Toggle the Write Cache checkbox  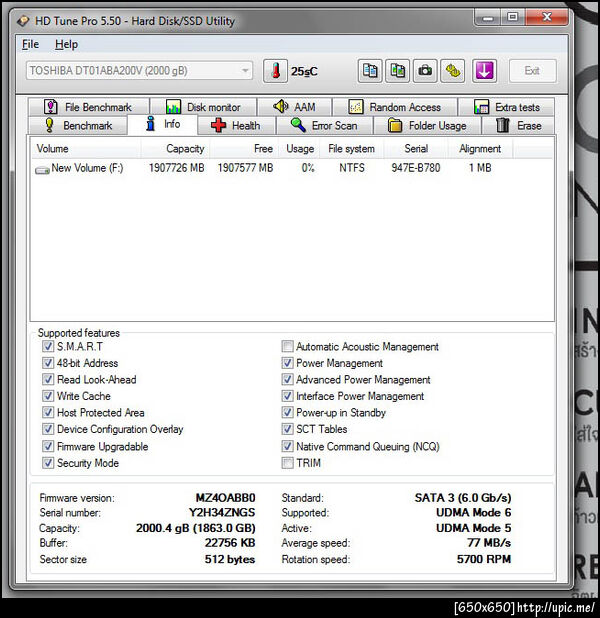[48, 396]
